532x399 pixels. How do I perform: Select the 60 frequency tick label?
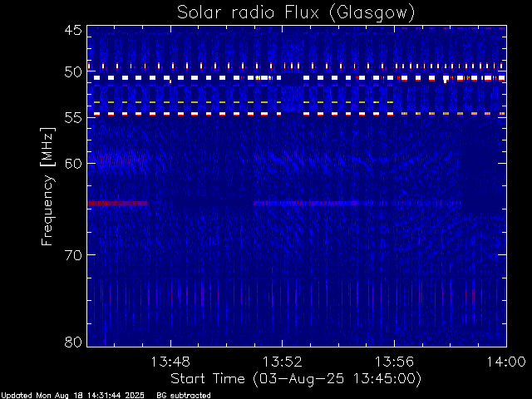[x=73, y=163]
